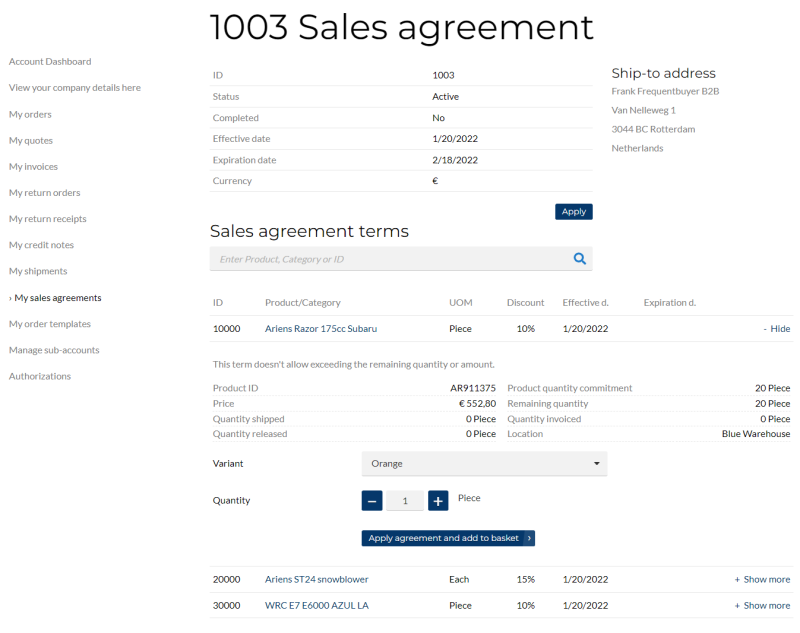Open My shipments page
The image size is (800, 633).
pos(38,272)
